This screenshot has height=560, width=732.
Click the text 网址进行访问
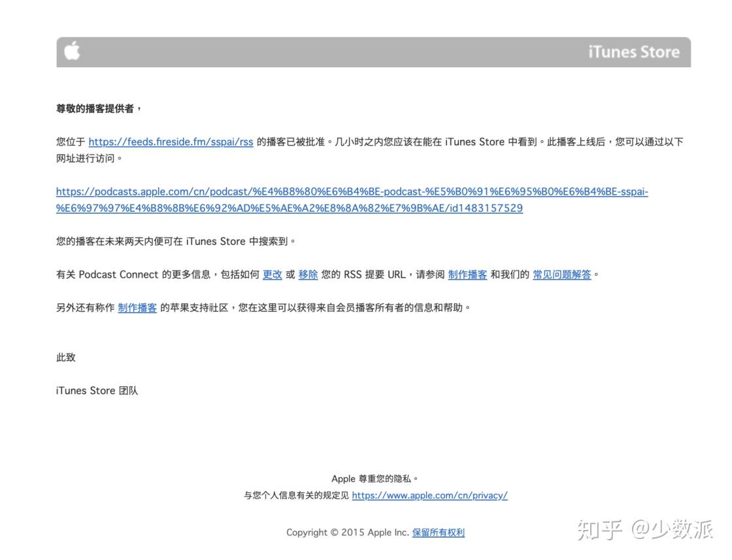coord(86,159)
